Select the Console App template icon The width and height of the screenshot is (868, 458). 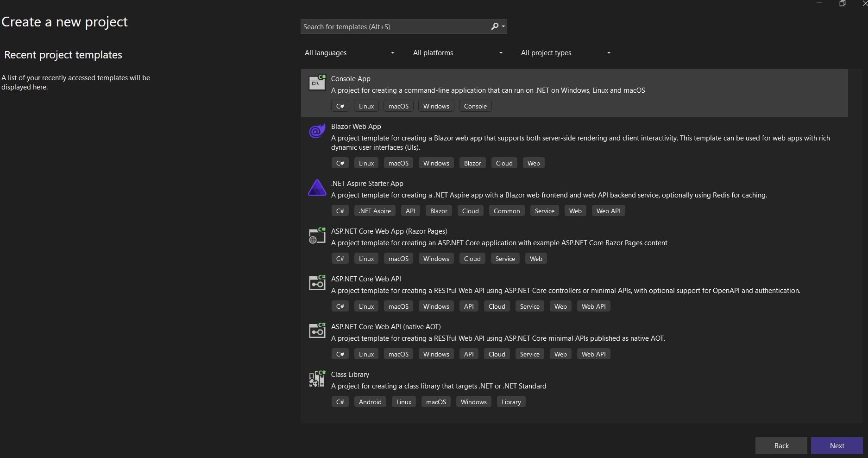point(317,83)
